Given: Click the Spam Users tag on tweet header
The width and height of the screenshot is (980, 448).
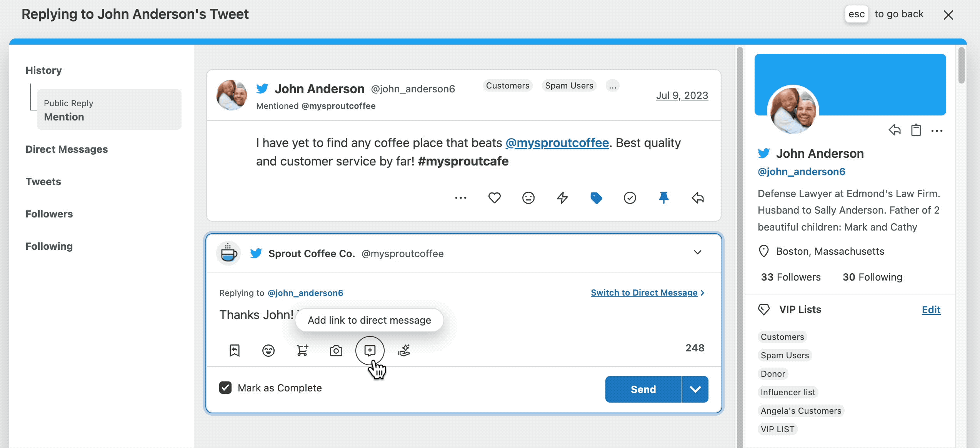Looking at the screenshot, I should tap(569, 85).
